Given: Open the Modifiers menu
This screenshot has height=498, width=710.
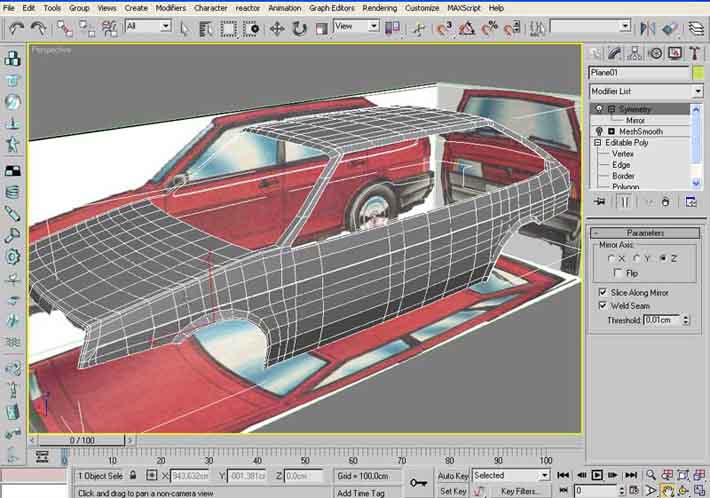Looking at the screenshot, I should (x=170, y=7).
